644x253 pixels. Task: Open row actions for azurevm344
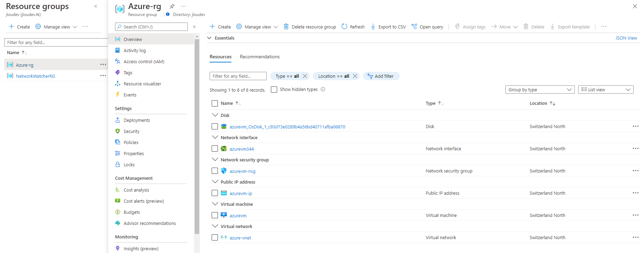[x=635, y=149]
